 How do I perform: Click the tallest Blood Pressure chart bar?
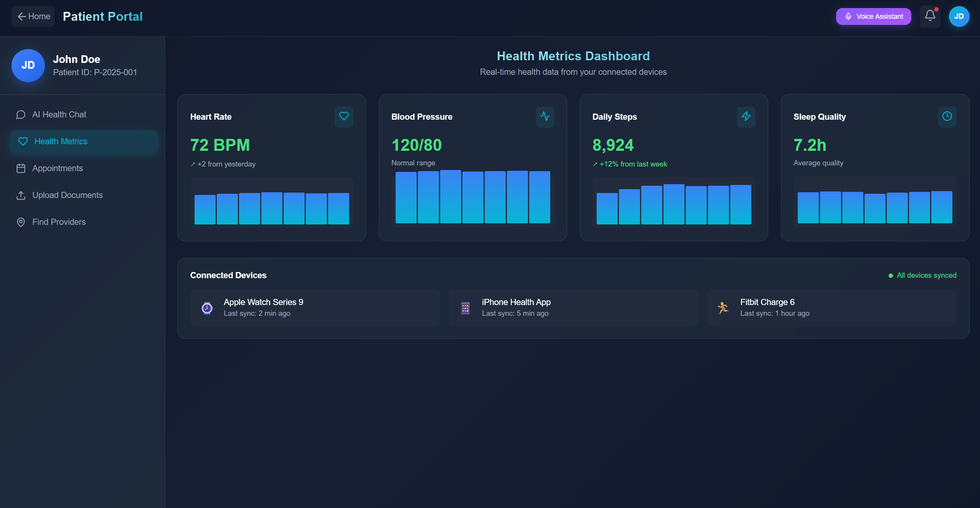[x=450, y=196]
